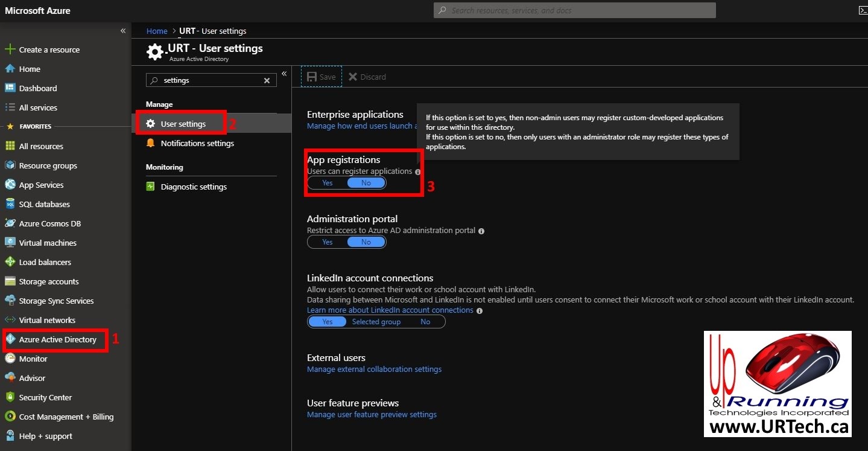Screen dimensions: 868x451
Task: Set App registrations toggle to Yes
Action: tap(328, 183)
